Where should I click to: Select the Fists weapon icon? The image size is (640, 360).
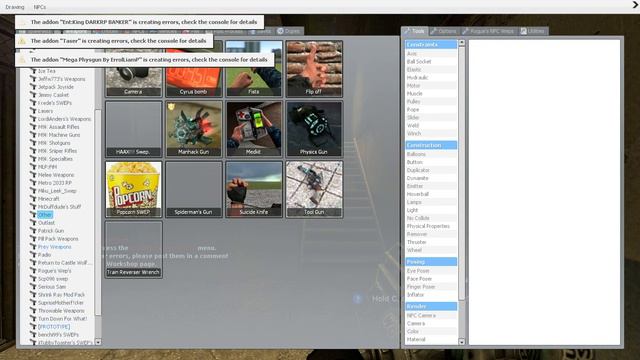click(x=254, y=69)
